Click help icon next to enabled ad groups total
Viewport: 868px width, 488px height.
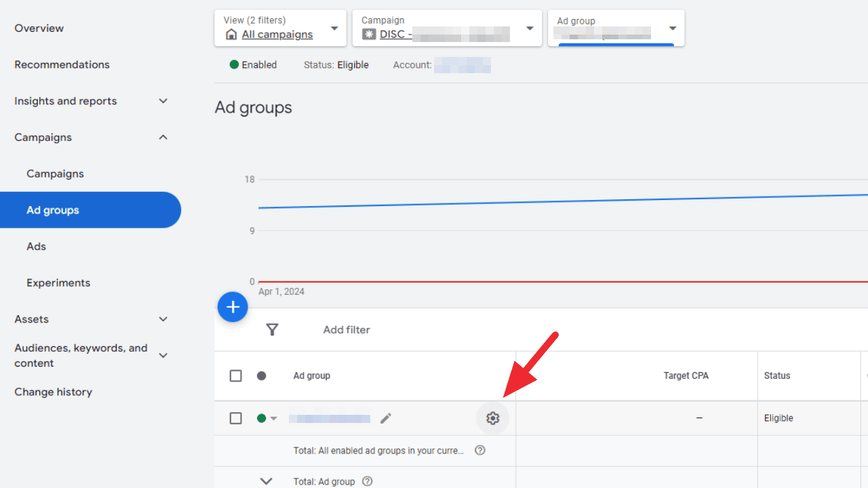point(480,450)
